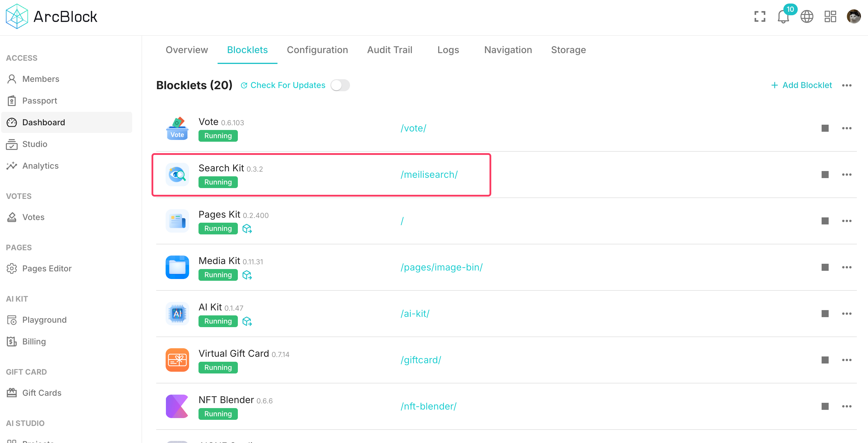The height and width of the screenshot is (443, 868).
Task: Switch to the Audit Trail tab
Action: [390, 50]
